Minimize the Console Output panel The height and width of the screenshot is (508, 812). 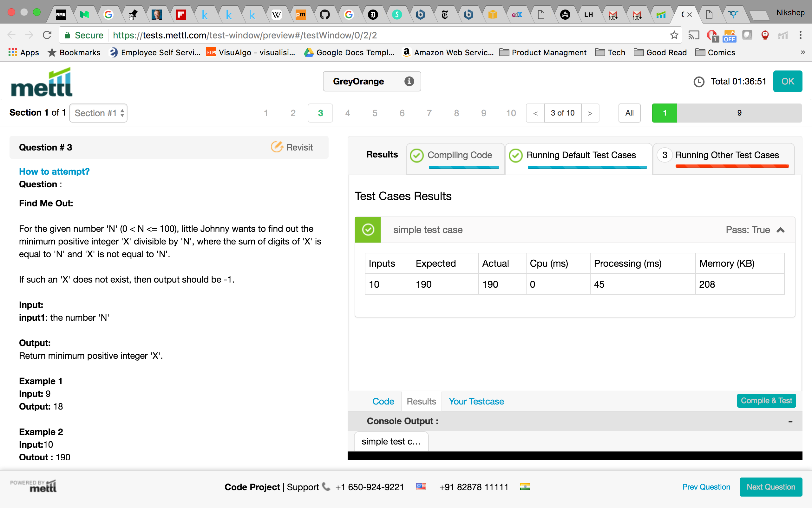[790, 421]
